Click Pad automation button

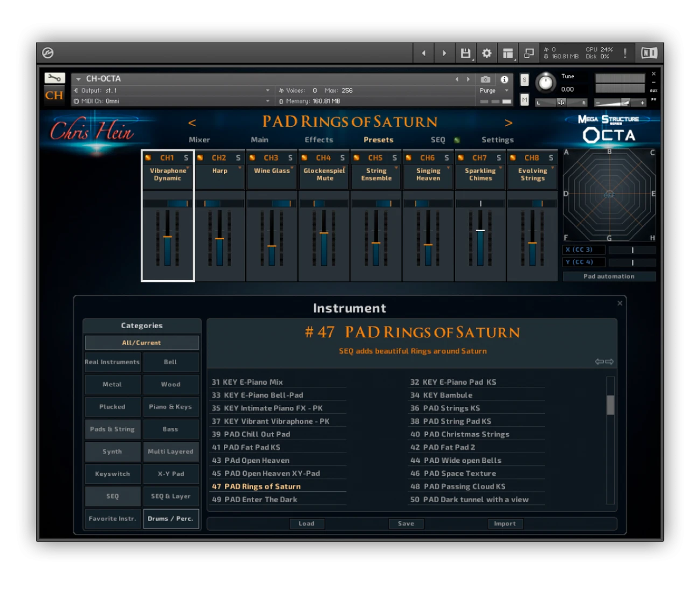pyautogui.click(x=609, y=276)
